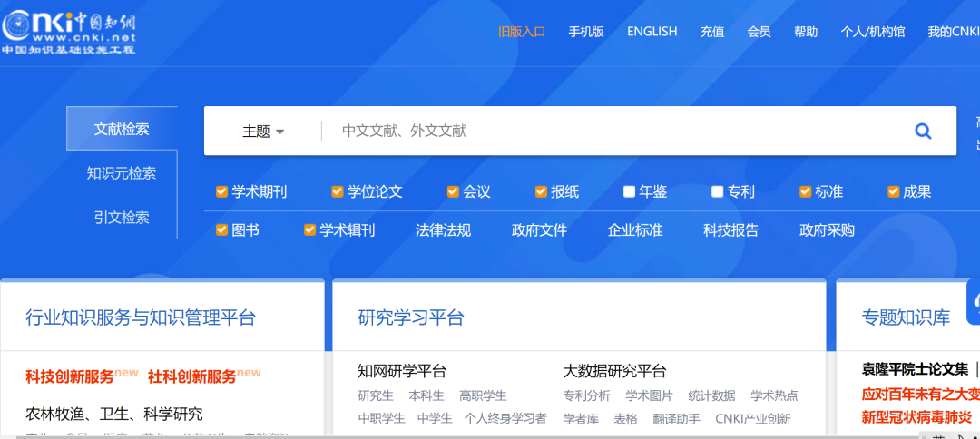
Task: Check the 专利 checkbox
Action: pyautogui.click(x=718, y=191)
